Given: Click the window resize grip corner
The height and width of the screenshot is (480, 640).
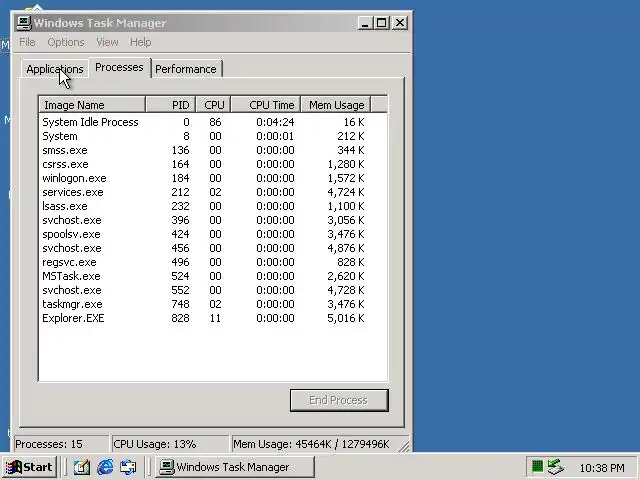Looking at the screenshot, I should click(x=403, y=447).
